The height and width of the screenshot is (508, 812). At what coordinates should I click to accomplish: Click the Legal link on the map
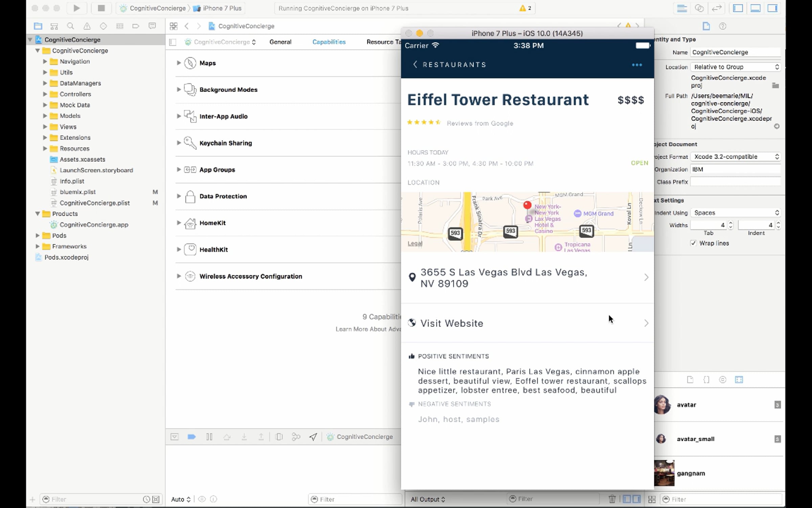[415, 243]
